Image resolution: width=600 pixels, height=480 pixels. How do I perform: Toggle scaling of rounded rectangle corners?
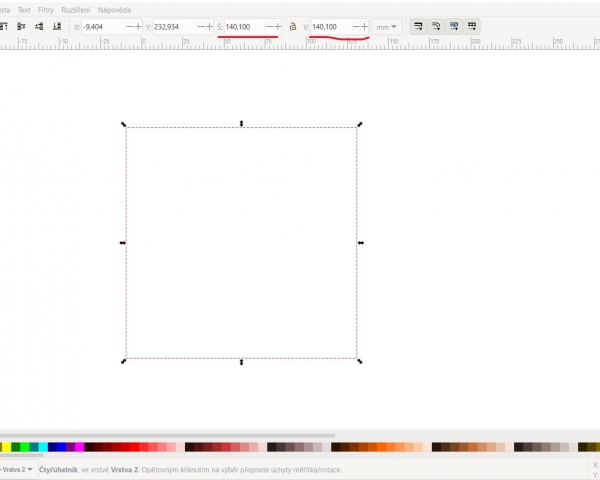click(436, 26)
